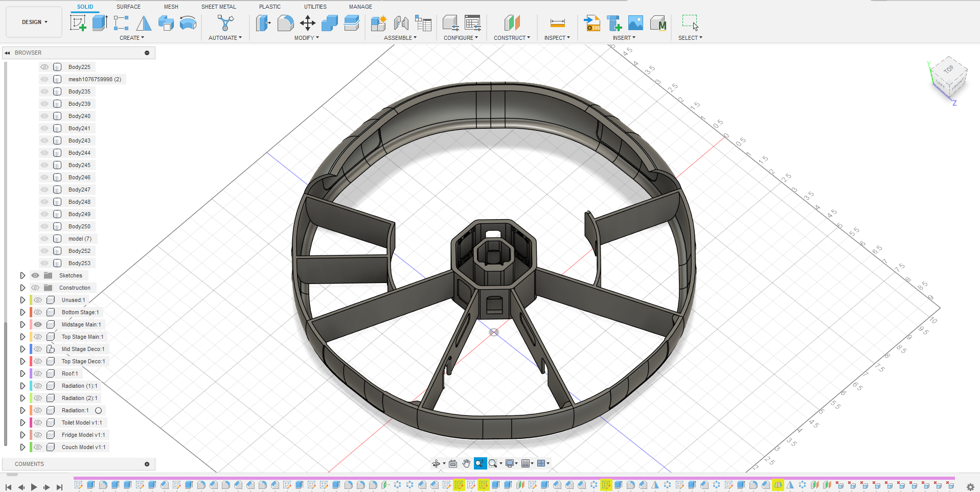Select the Press Pull tool
The height and width of the screenshot is (492, 980).
263,23
